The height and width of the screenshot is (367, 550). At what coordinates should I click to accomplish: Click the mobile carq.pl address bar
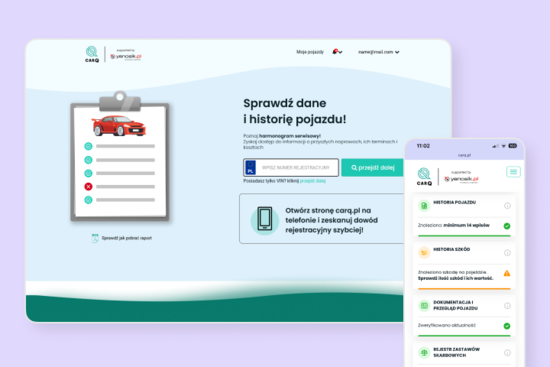pos(464,155)
